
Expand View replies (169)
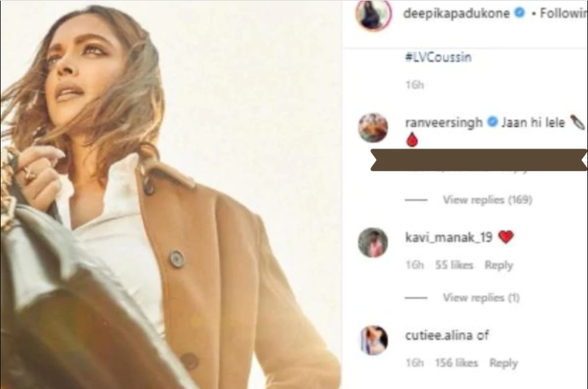487,200
